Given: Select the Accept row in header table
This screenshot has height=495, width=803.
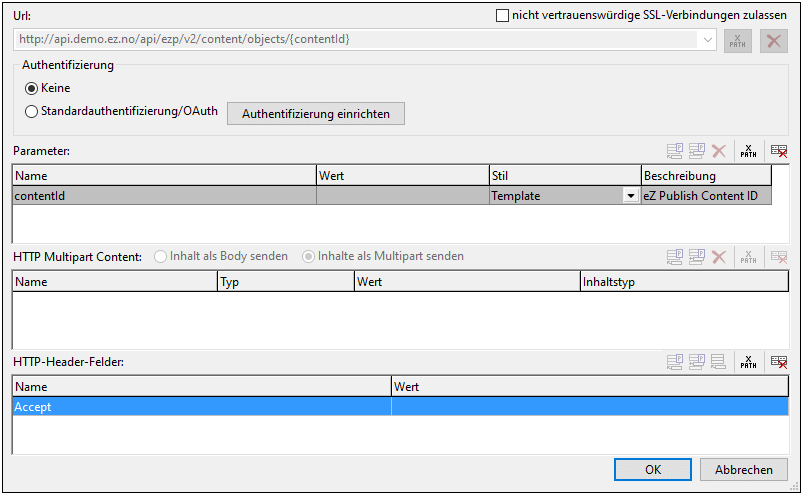Looking at the screenshot, I should (x=200, y=407).
